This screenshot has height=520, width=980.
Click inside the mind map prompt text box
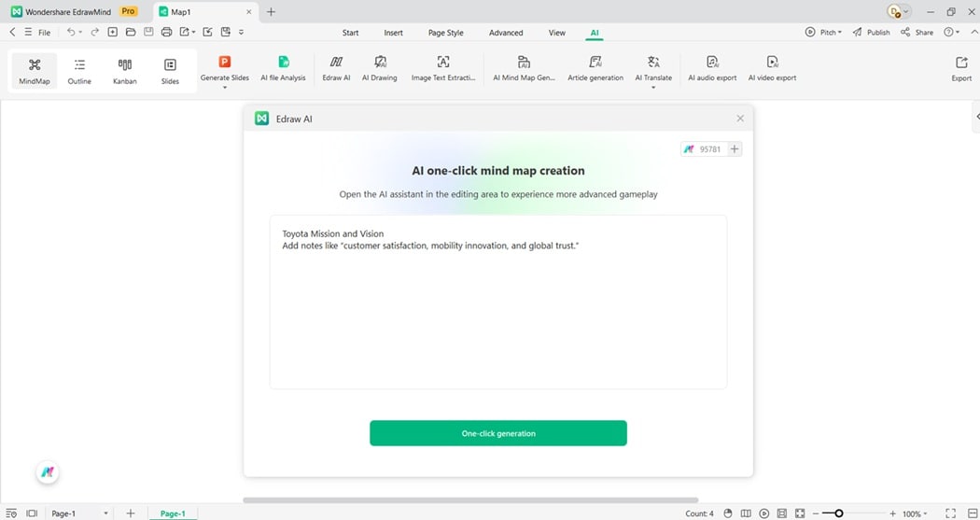pyautogui.click(x=498, y=302)
